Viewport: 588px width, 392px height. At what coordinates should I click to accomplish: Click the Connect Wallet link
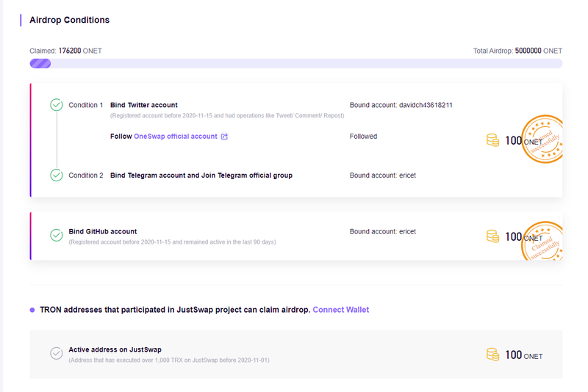coord(341,310)
